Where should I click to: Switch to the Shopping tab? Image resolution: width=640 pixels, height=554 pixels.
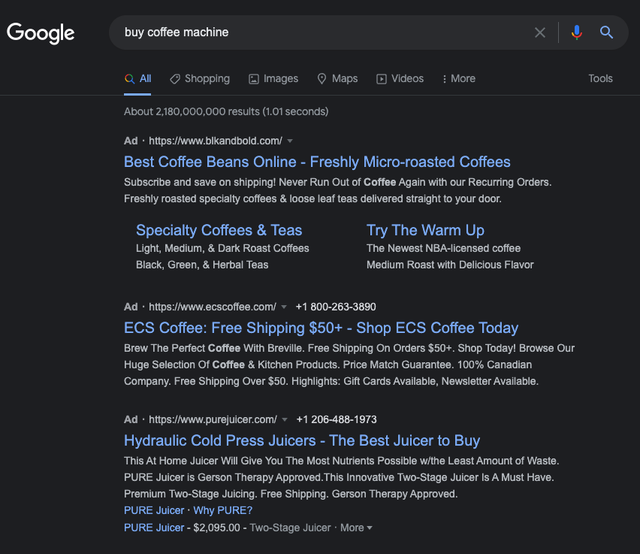200,78
